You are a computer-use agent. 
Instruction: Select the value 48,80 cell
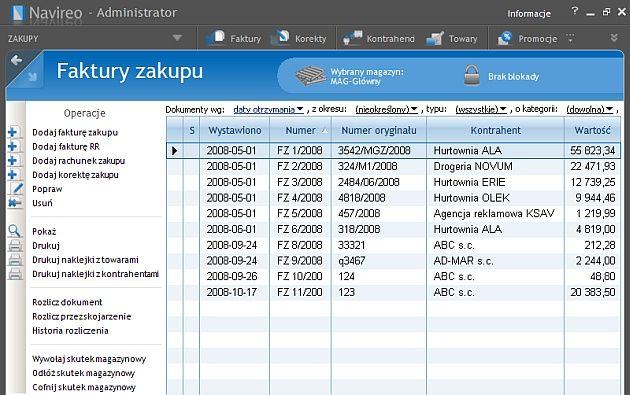tap(593, 276)
